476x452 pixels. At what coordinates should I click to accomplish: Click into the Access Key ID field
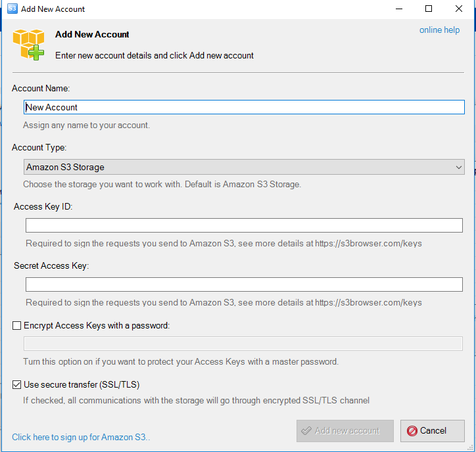[x=244, y=225]
